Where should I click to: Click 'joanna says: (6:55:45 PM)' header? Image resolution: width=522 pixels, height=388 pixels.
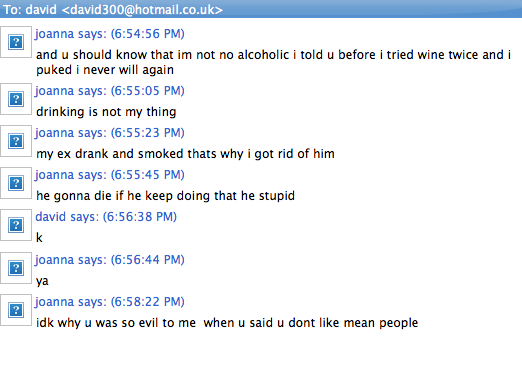[110, 175]
